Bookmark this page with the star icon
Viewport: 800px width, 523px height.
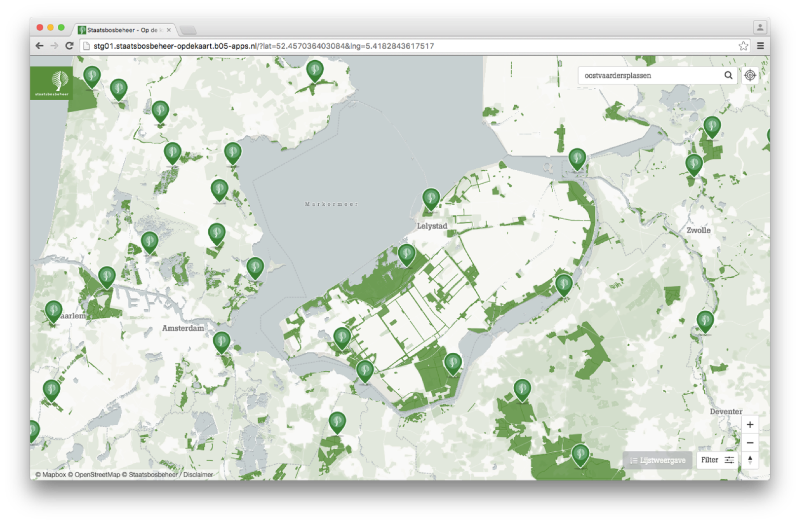pyautogui.click(x=743, y=46)
